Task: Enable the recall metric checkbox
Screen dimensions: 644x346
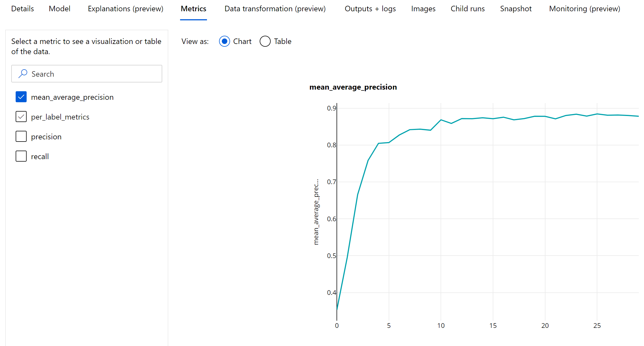Action: 21,156
